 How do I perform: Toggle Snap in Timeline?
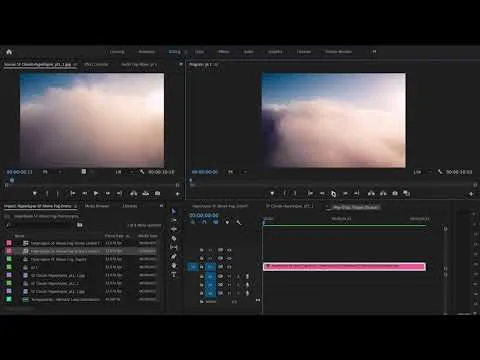pos(204,222)
